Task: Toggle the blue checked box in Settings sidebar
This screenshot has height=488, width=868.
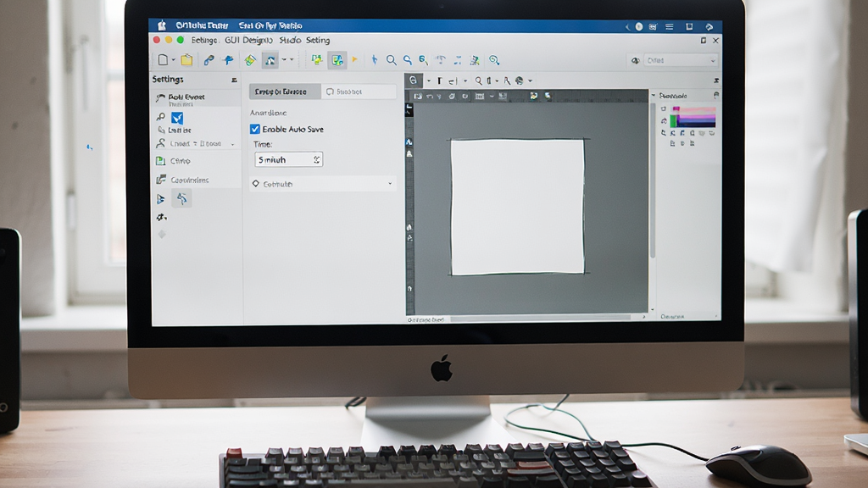Action: point(177,118)
